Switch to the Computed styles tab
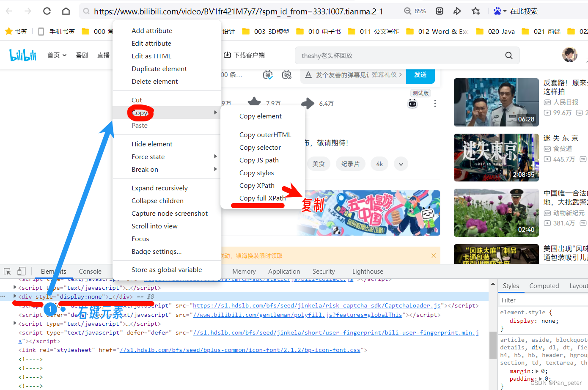Viewport: 588px width, 390px height. (544, 286)
